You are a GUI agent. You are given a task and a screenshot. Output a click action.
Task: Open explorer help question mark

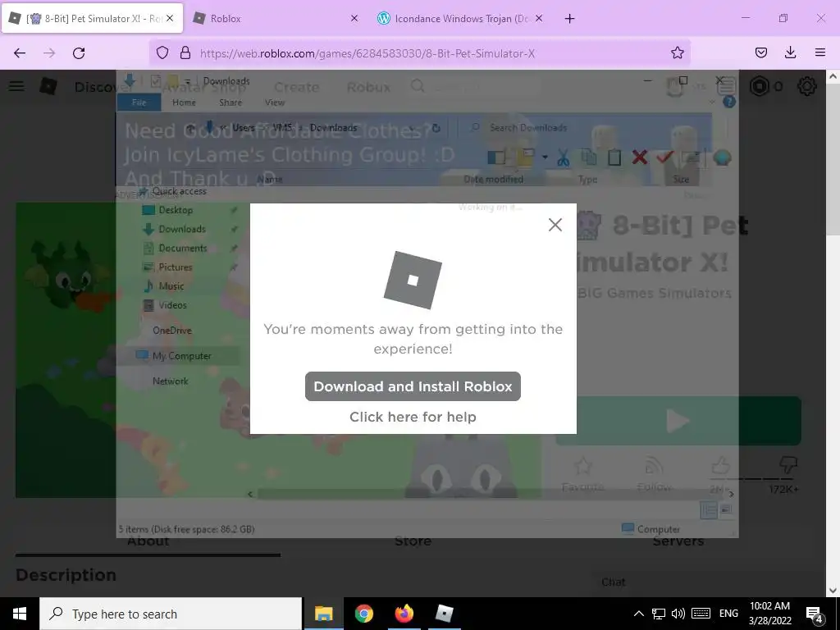click(729, 102)
